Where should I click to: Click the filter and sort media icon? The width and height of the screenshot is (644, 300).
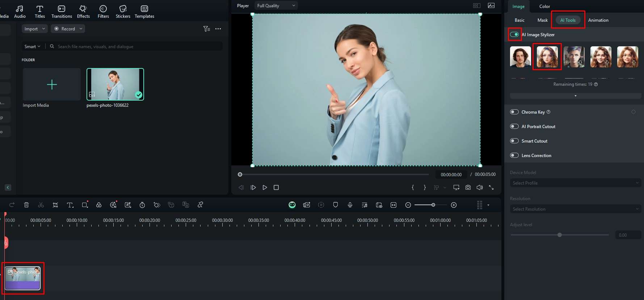click(x=207, y=29)
